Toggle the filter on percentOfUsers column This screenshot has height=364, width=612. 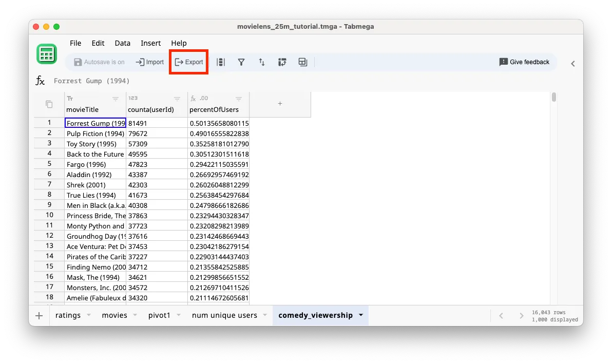click(x=239, y=98)
